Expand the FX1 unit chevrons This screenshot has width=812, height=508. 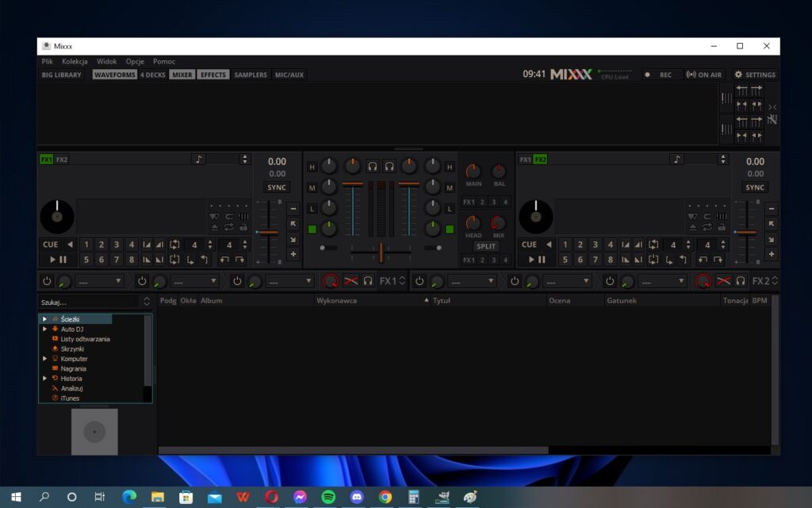(402, 281)
